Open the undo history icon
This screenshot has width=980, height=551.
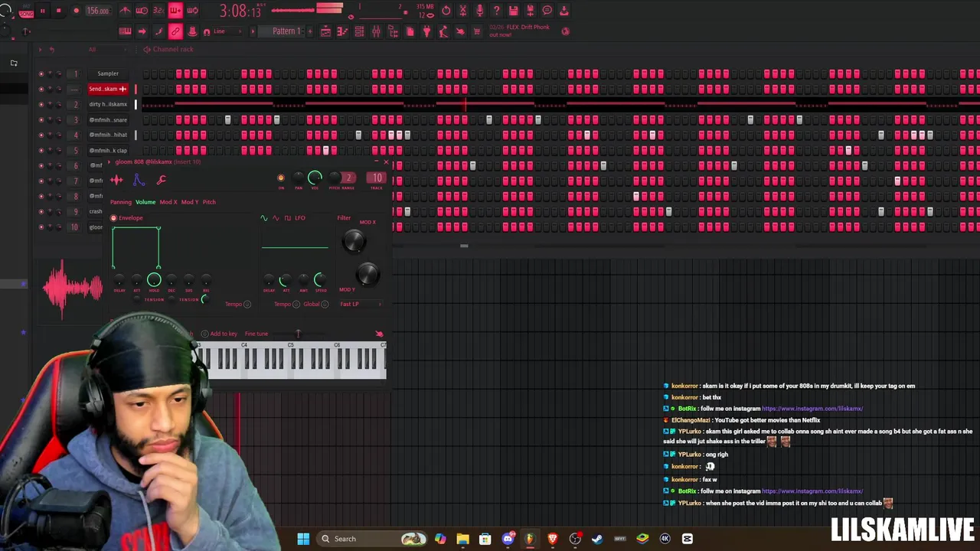[446, 11]
